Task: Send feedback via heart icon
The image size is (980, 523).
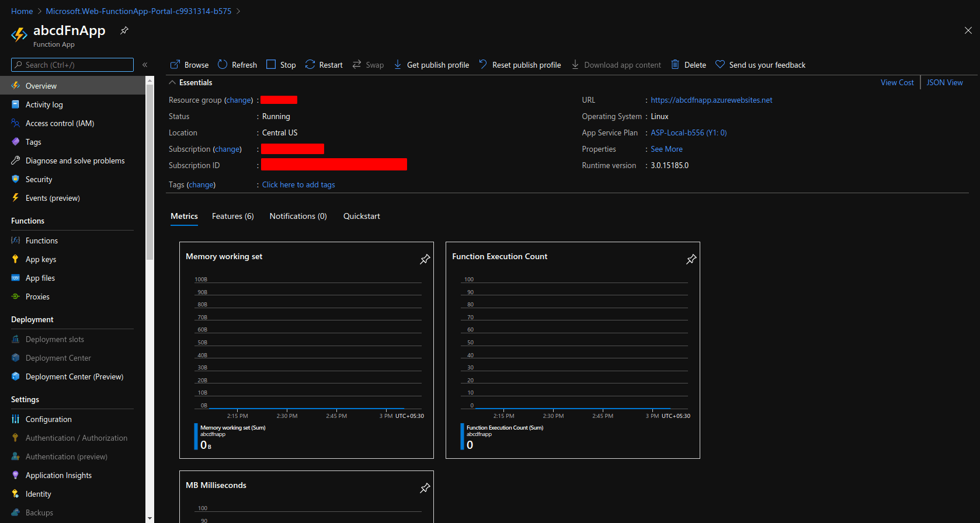Action: pos(720,65)
